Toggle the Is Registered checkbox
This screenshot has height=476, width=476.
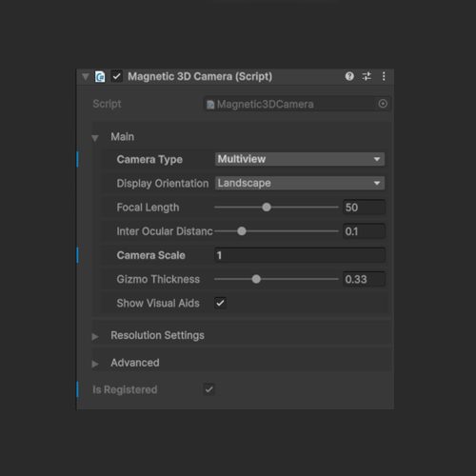point(208,389)
